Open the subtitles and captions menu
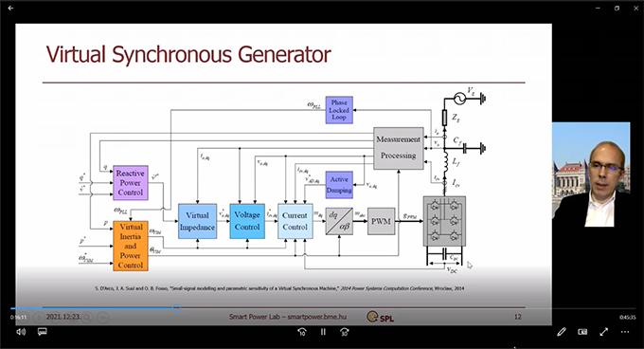 coord(42,332)
